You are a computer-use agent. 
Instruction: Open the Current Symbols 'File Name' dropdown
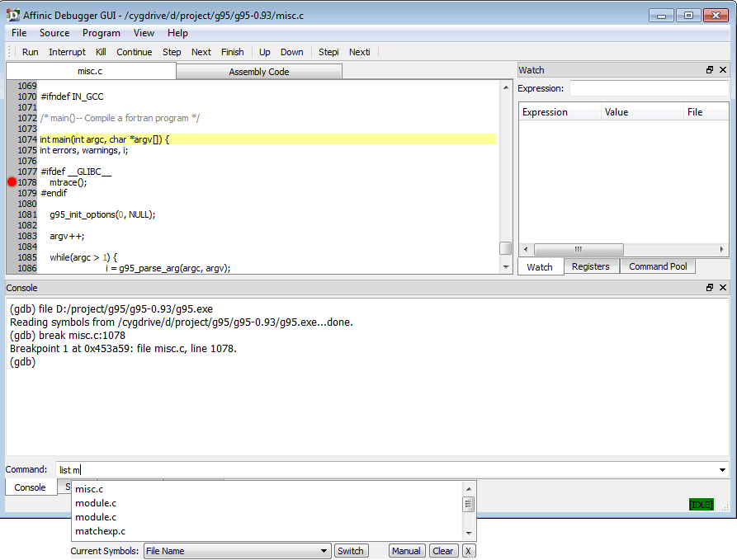tap(236, 551)
